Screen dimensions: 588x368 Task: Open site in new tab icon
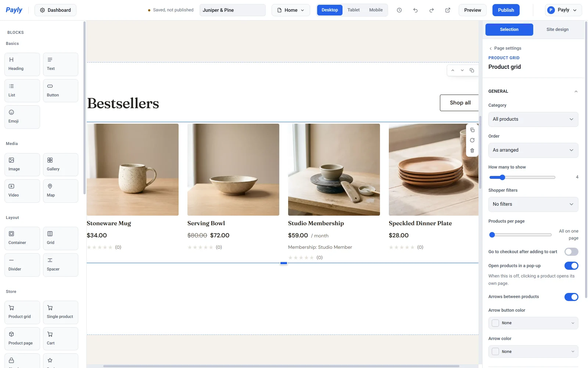click(x=448, y=10)
